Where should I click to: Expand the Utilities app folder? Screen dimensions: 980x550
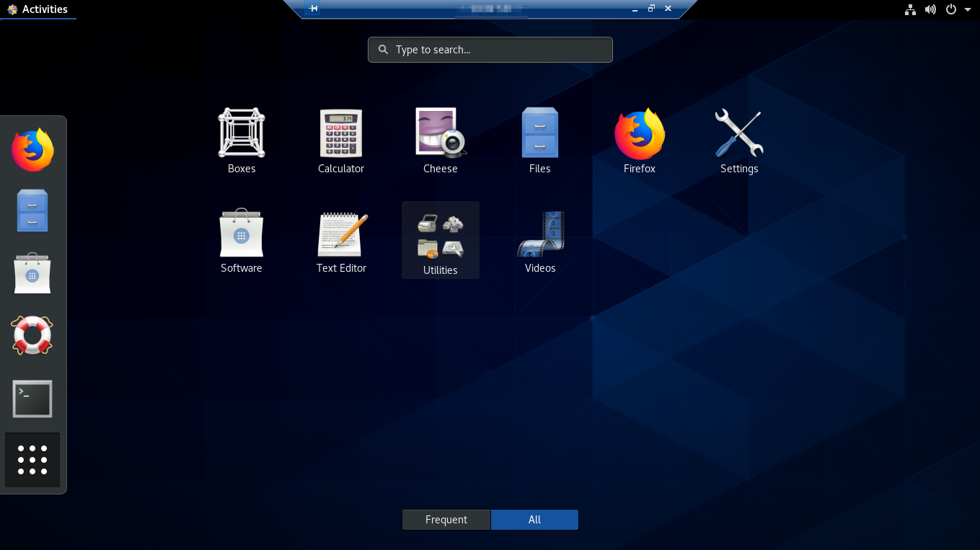441,239
